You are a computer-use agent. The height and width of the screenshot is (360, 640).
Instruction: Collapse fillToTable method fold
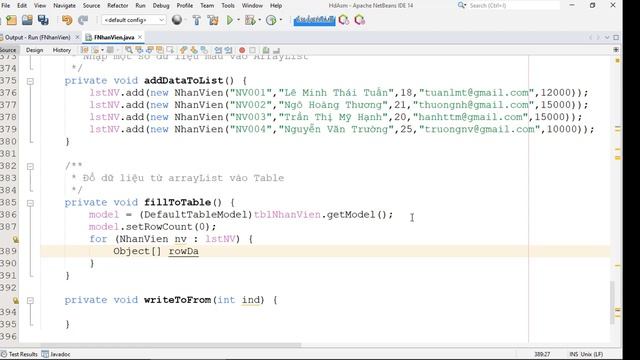pos(30,203)
